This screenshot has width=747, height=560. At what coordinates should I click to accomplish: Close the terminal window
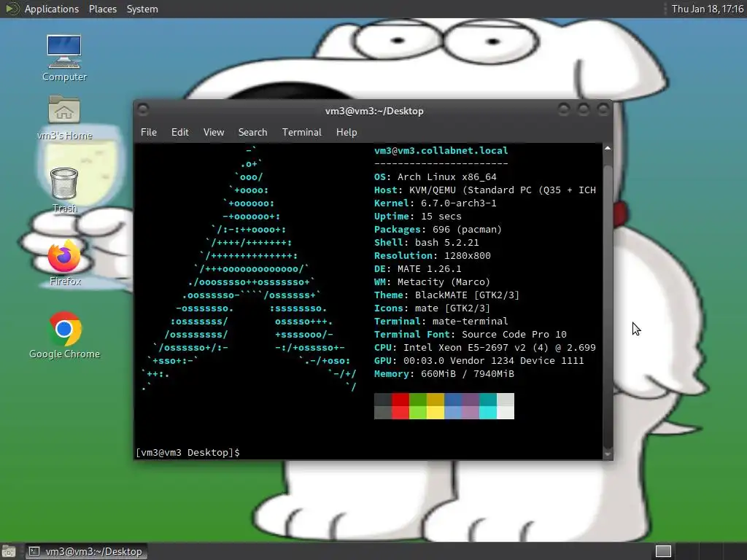(x=603, y=110)
